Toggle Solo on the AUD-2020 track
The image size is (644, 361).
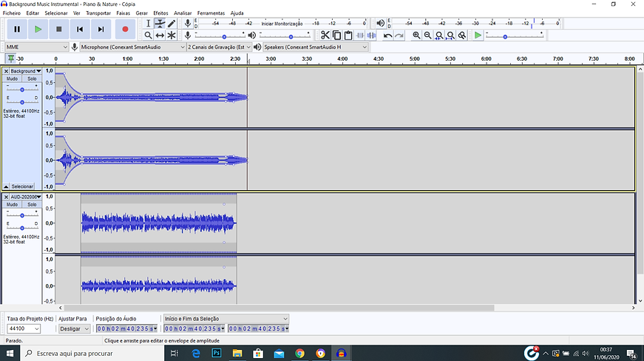32,204
